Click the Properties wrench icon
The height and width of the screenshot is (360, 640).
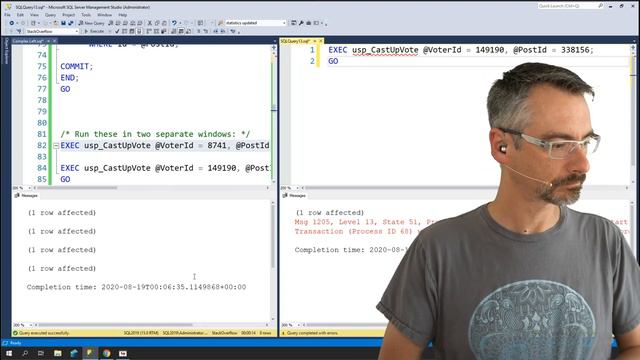(300, 23)
